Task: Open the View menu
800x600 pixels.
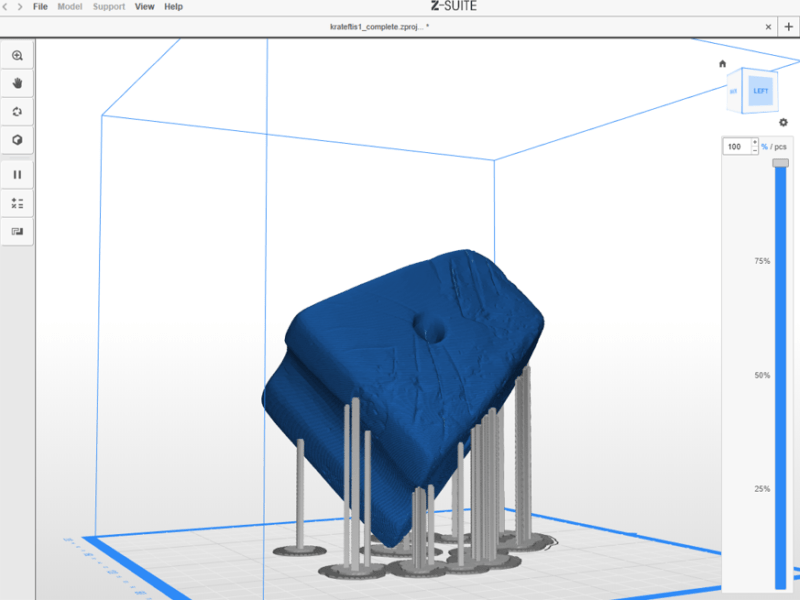Action: tap(145, 7)
